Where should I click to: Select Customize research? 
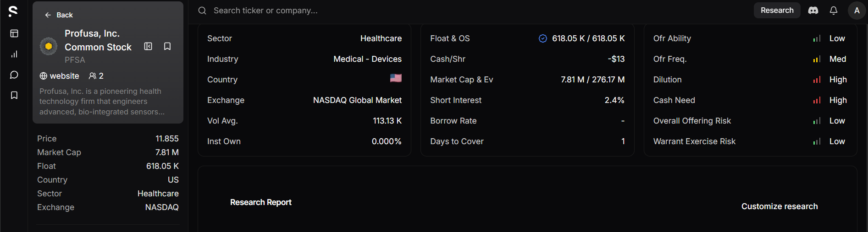tap(780, 206)
